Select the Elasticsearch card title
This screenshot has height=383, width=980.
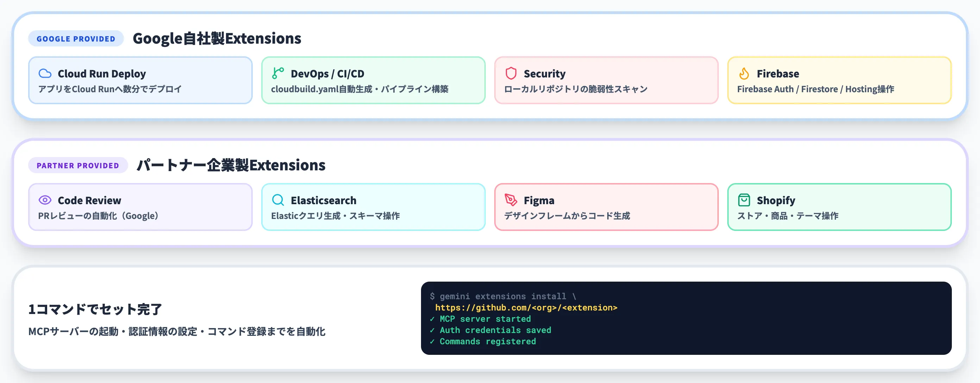[323, 200]
